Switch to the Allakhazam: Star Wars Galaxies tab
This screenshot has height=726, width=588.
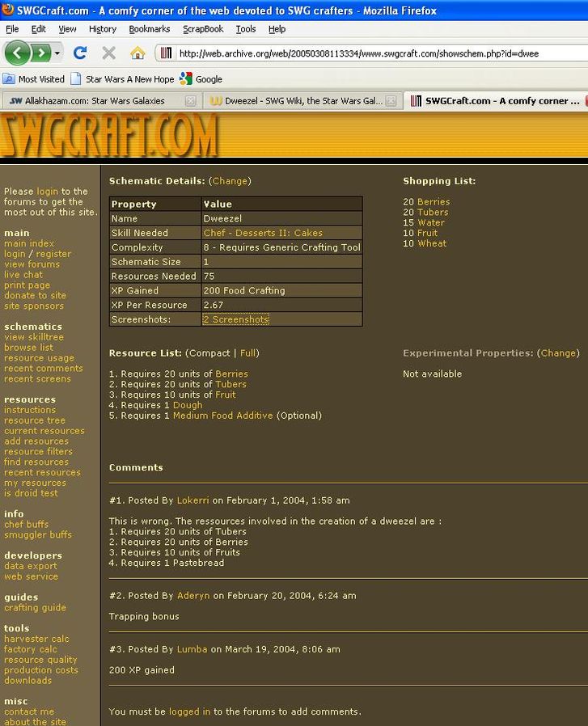click(95, 101)
